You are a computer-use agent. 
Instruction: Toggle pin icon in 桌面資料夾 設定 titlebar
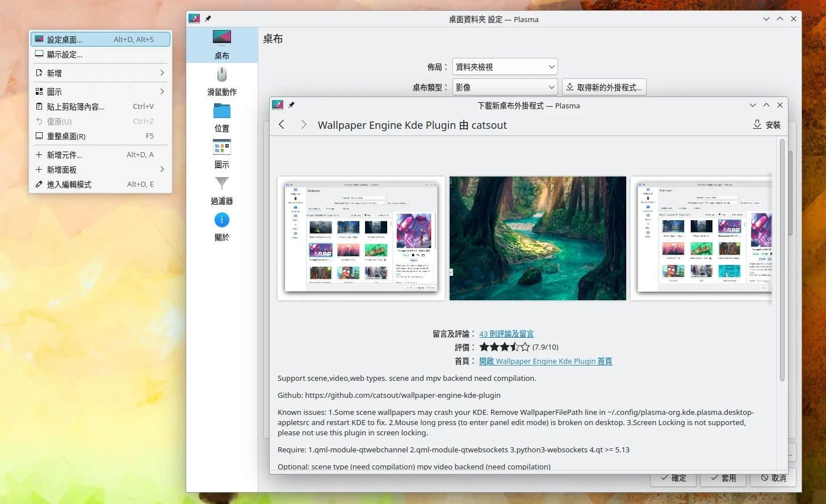[208, 19]
